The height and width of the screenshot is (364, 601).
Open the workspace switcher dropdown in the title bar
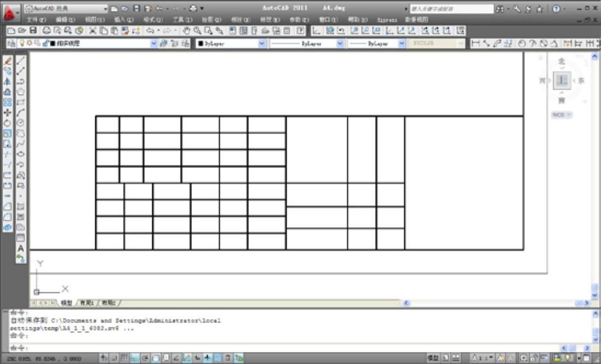point(106,9)
